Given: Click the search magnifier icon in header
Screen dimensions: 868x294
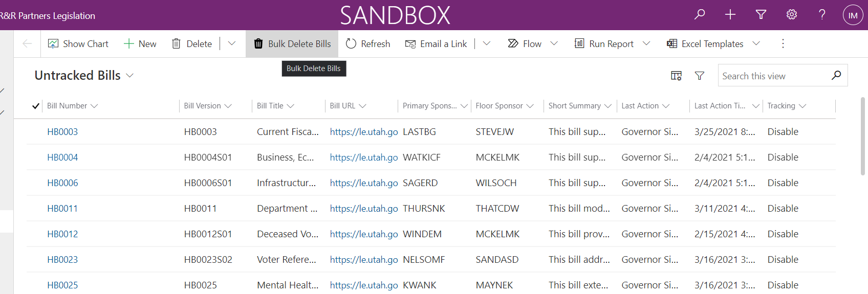Looking at the screenshot, I should (x=700, y=15).
